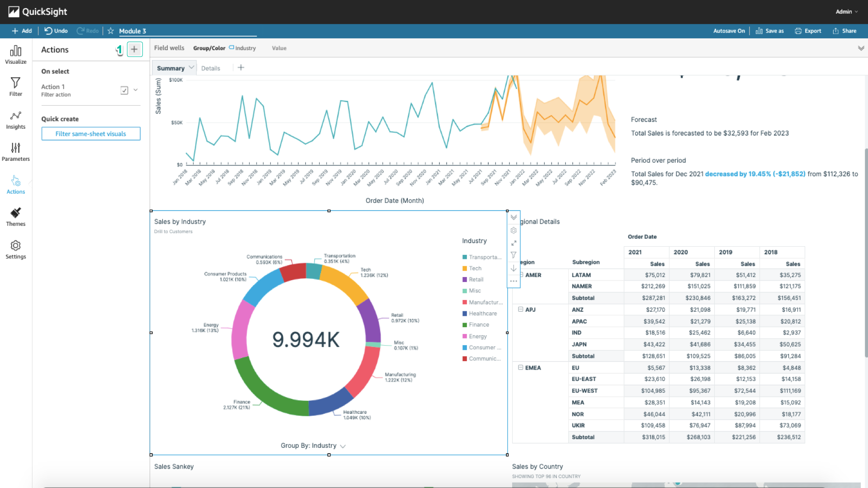Click Export in the toolbar

pyautogui.click(x=808, y=31)
